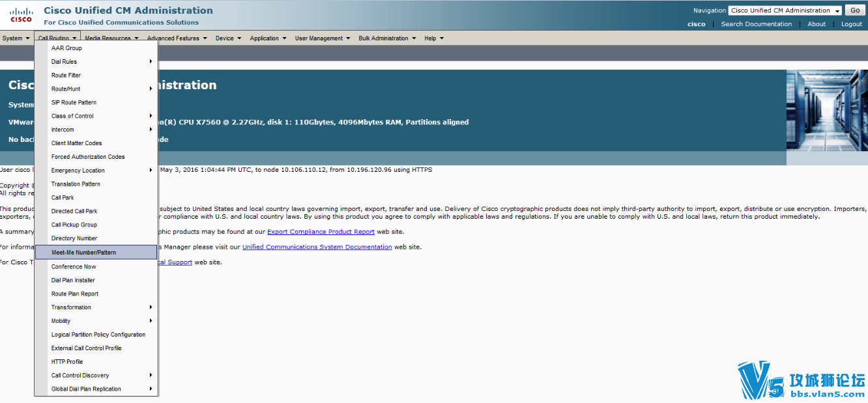Expand the Class of Control submenu
Image resolution: width=868 pixels, height=403 pixels.
tap(96, 117)
